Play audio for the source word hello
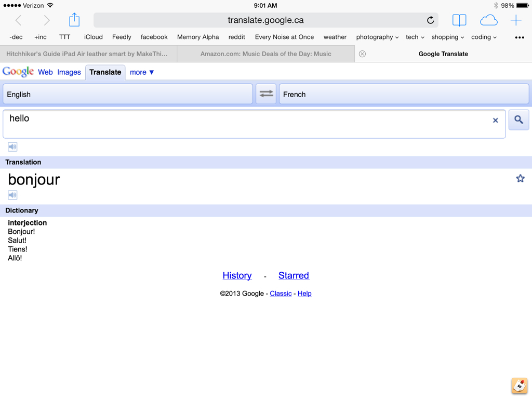This screenshot has width=532, height=399. [12, 147]
